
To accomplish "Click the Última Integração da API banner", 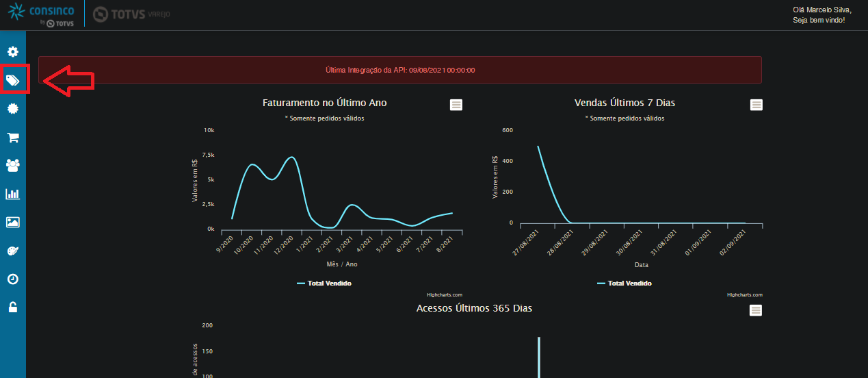I will [400, 70].
